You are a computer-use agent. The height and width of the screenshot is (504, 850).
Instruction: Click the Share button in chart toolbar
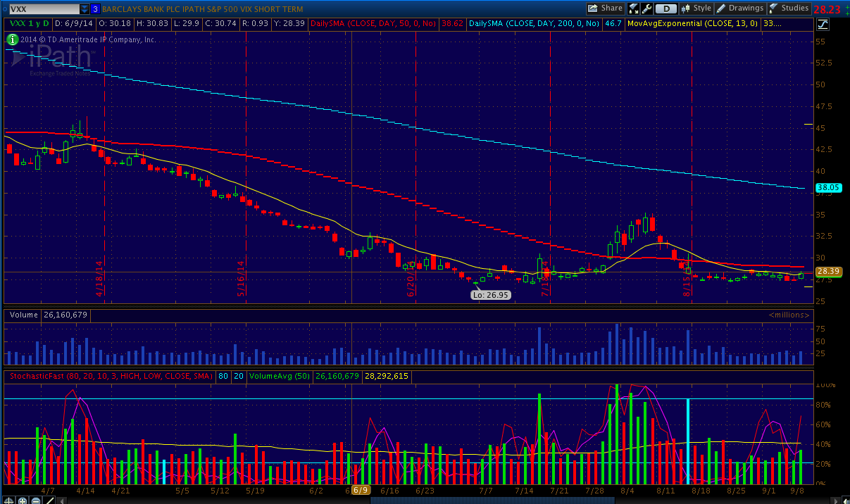pyautogui.click(x=606, y=8)
